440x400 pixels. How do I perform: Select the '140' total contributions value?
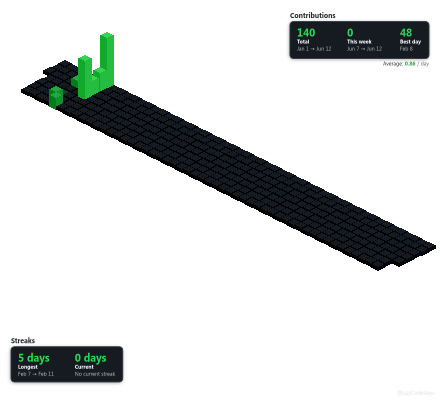point(306,32)
